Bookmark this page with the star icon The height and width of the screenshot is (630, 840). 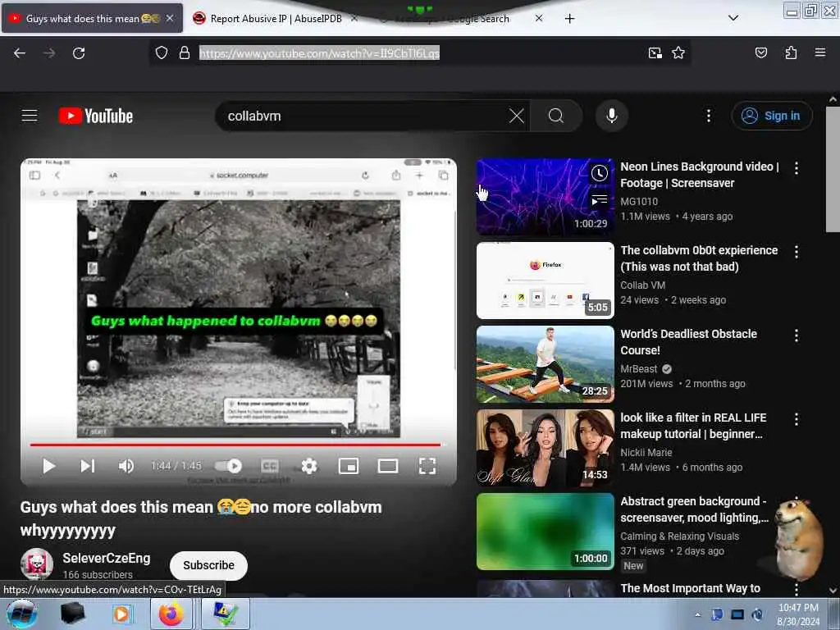(x=678, y=52)
